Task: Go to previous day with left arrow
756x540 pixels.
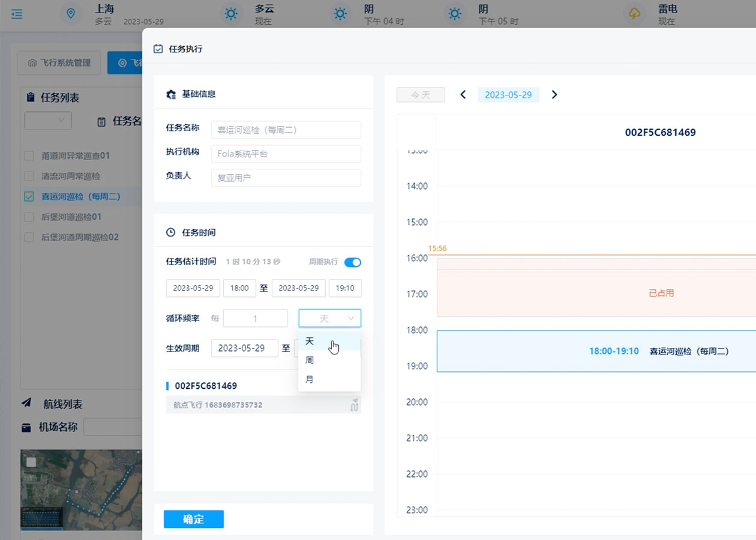Action: click(x=463, y=95)
